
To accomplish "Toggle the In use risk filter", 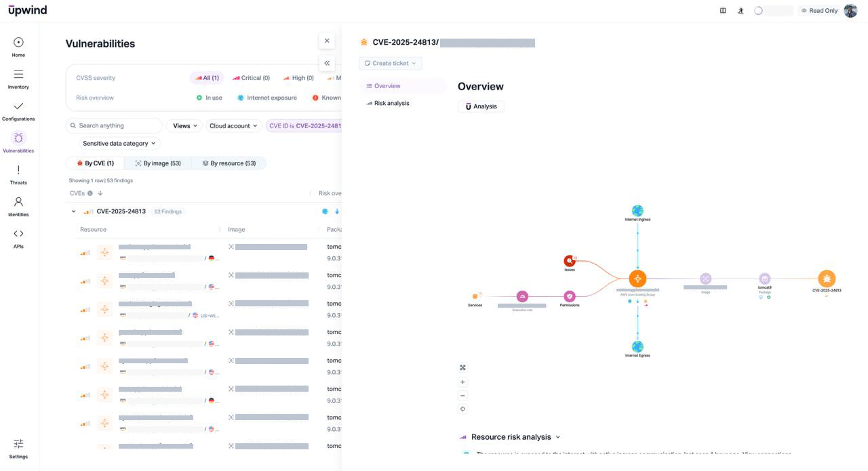I will point(209,98).
